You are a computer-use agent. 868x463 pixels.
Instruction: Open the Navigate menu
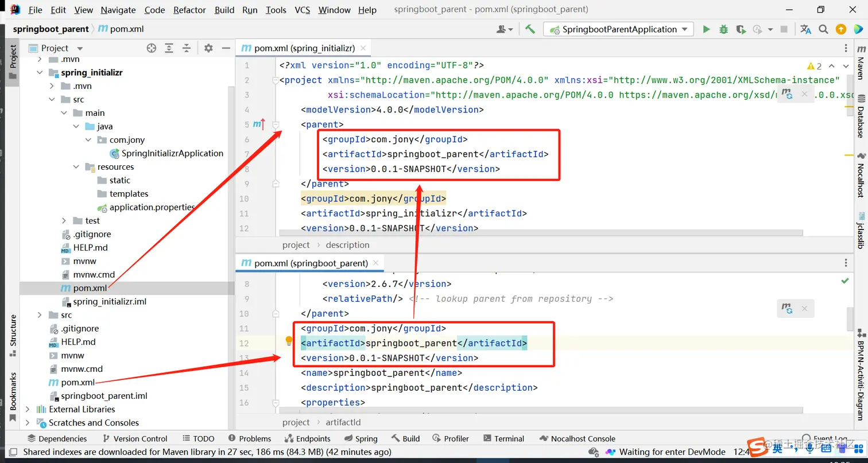[119, 10]
